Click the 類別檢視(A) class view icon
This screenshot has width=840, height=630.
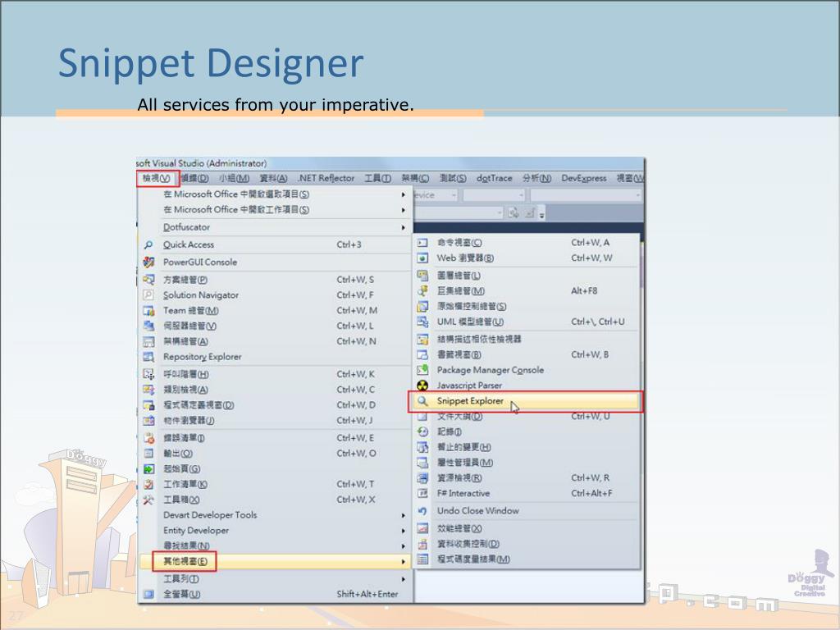pyautogui.click(x=148, y=390)
